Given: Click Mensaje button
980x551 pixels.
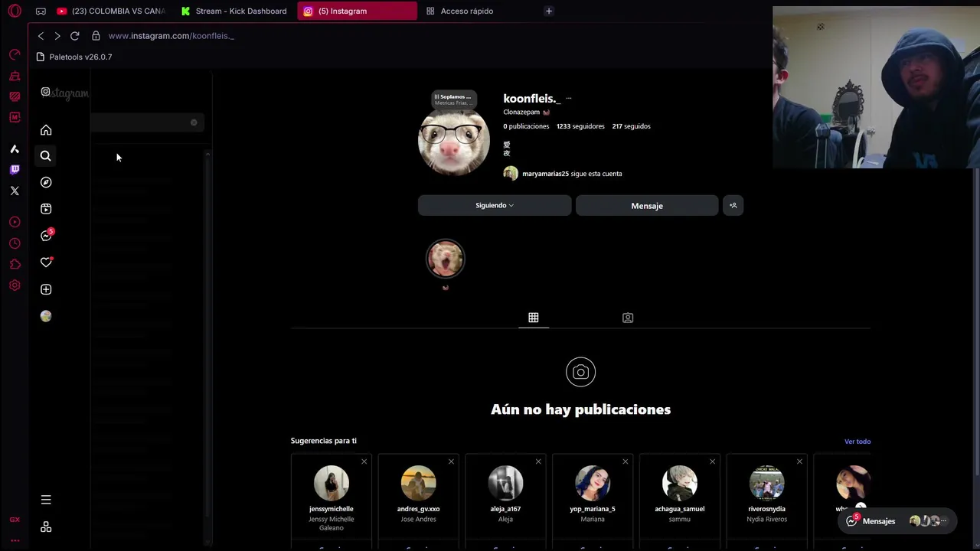Looking at the screenshot, I should point(647,205).
